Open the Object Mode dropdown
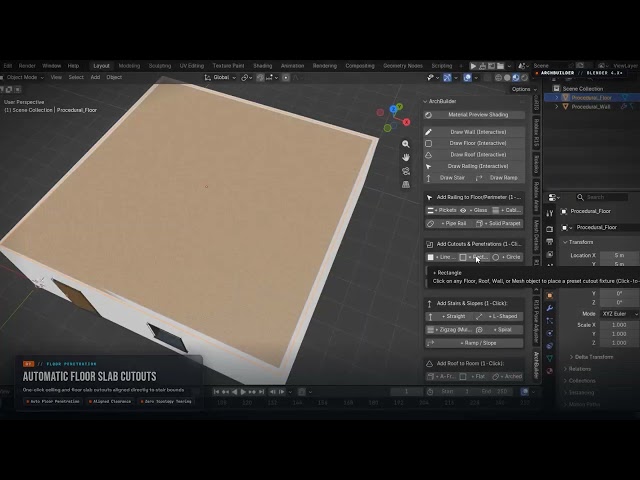Viewport: 640px width, 480px height. pos(22,77)
